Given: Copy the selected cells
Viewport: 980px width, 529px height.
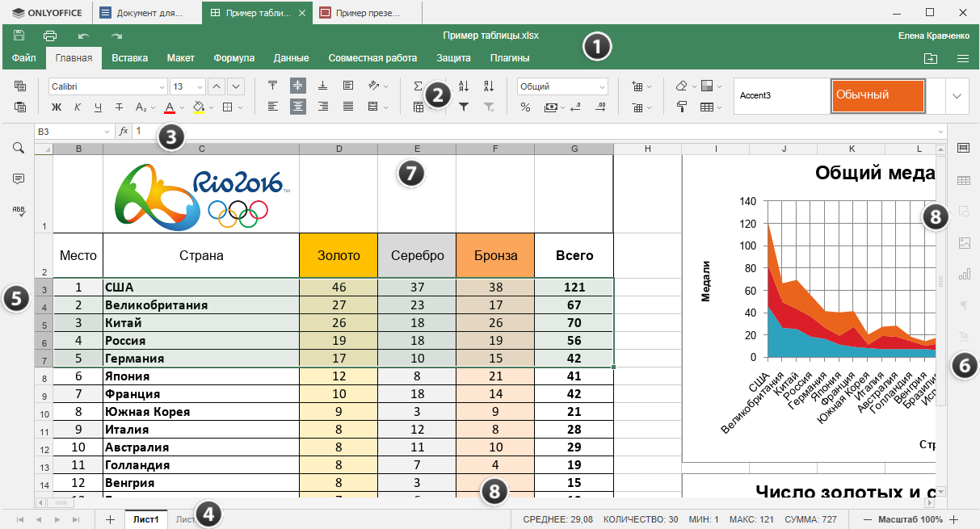Looking at the screenshot, I should [x=20, y=86].
